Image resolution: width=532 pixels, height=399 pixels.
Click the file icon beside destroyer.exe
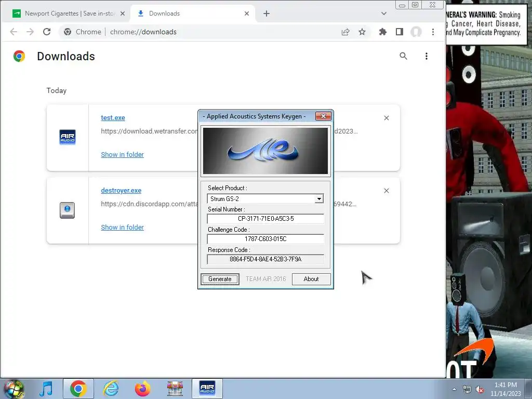tap(67, 210)
